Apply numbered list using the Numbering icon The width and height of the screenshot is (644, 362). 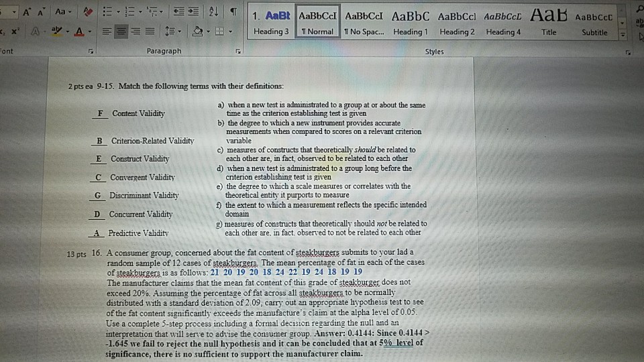(129, 11)
